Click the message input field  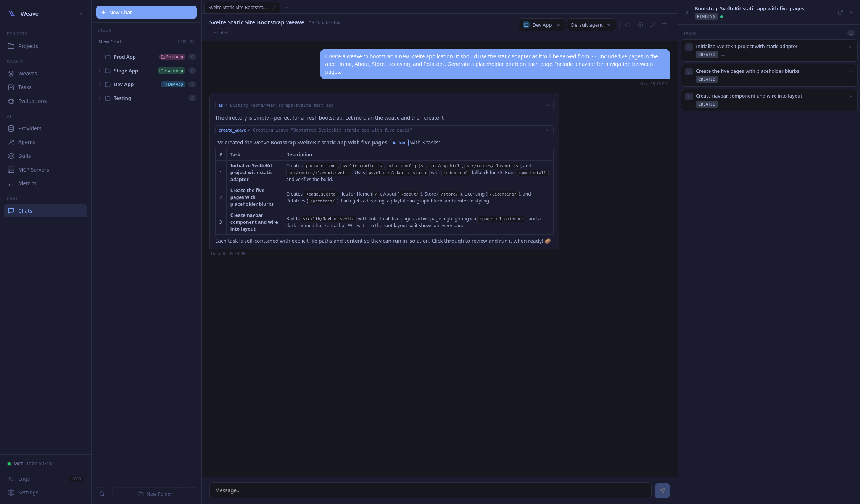[x=430, y=490]
